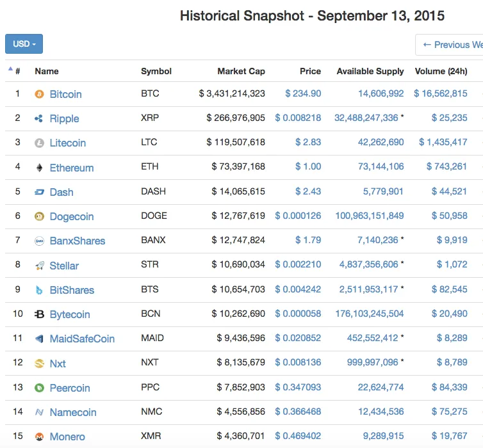Open the Dogecoin name link
This screenshot has height=448, width=483.
[x=72, y=216]
